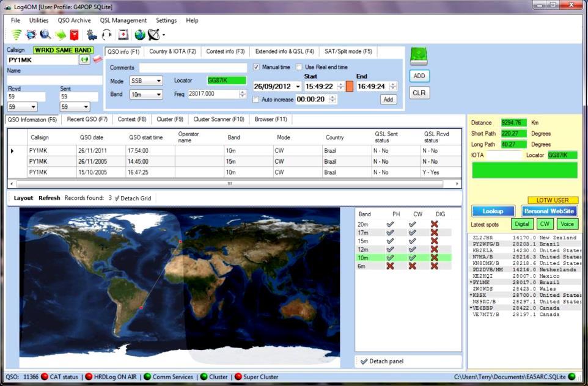Click the small Add button under End time
The width and height of the screenshot is (588, 386).
[x=389, y=100]
